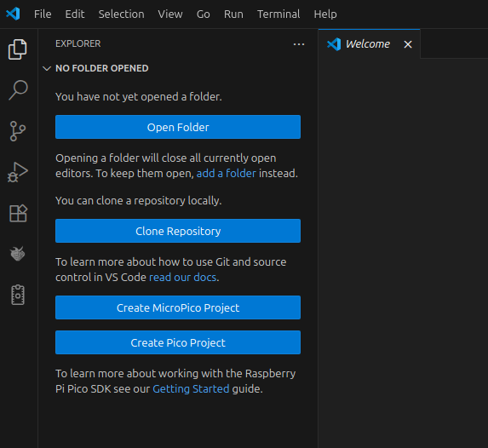Click the VS Code logo in title bar

pyautogui.click(x=13, y=14)
